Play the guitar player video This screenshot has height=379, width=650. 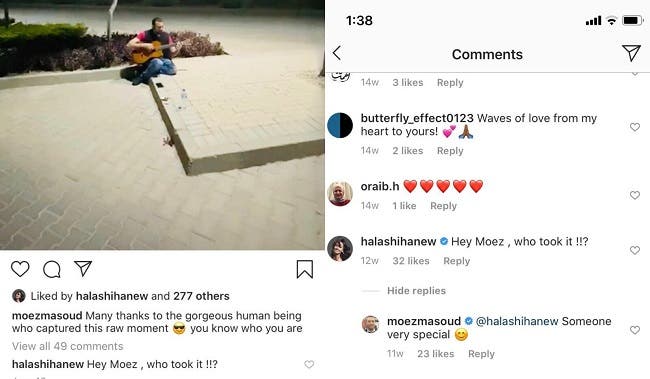(x=162, y=125)
